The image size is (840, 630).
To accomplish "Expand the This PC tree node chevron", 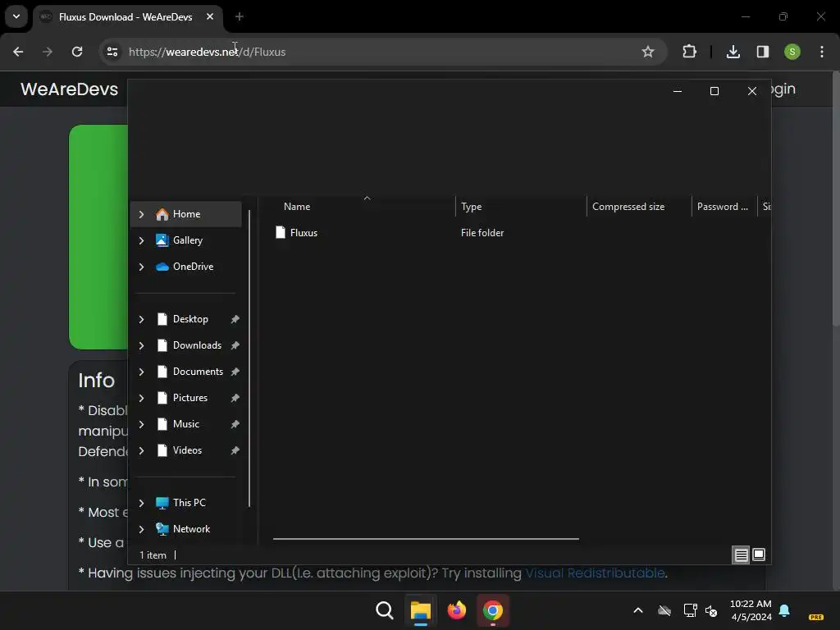I will coord(141,503).
